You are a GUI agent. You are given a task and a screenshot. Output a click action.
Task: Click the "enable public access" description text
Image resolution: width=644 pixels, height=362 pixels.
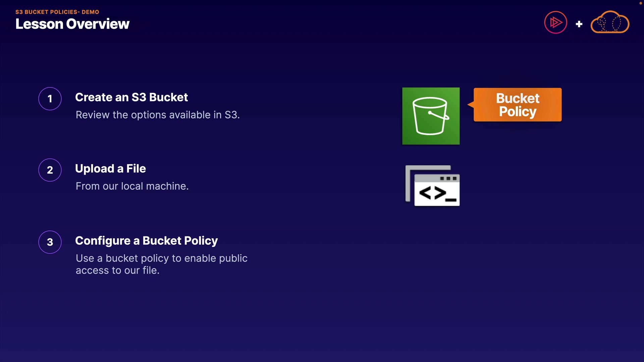pyautogui.click(x=161, y=264)
